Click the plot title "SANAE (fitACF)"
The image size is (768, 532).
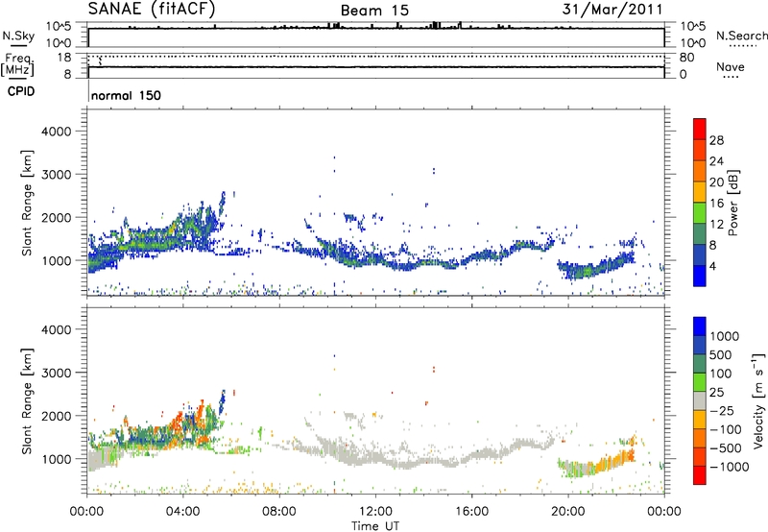152,9
